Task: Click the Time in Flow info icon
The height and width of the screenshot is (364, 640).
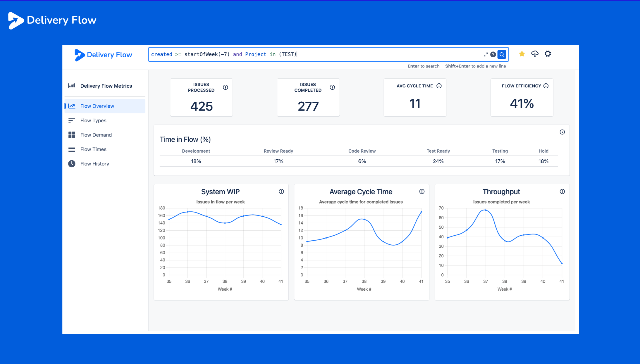Action: [562, 132]
